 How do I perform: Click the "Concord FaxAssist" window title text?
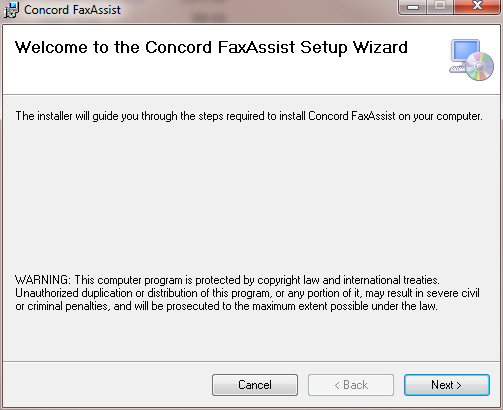72,10
